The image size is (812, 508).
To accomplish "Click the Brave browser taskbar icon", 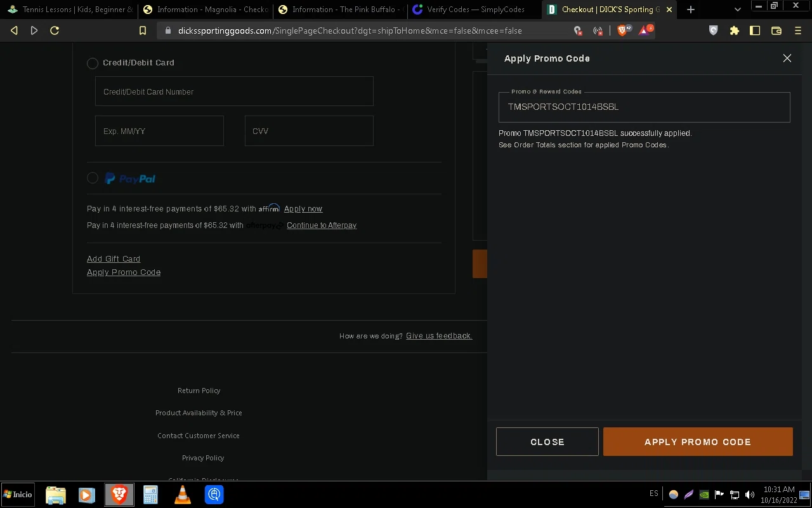I will coord(119,495).
